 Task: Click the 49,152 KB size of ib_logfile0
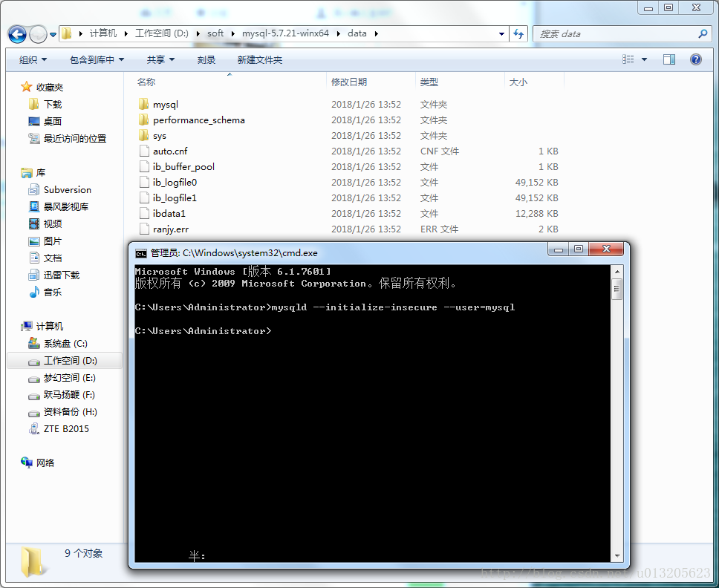coord(536,183)
